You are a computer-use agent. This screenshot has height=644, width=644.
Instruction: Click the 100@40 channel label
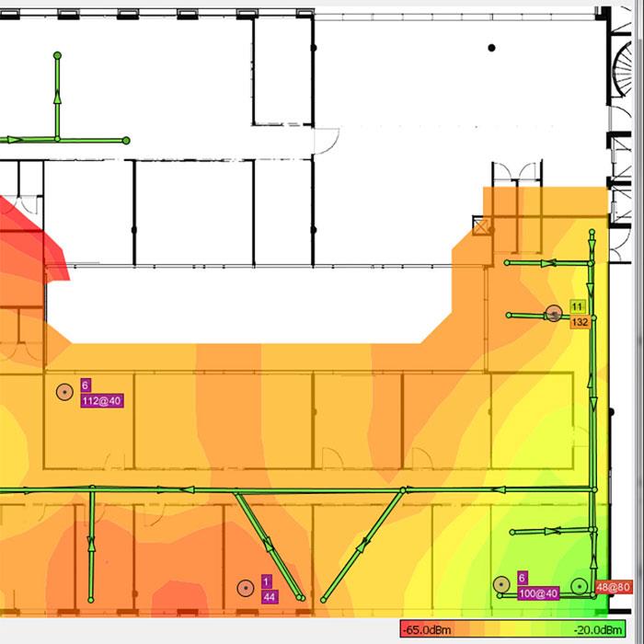point(538,593)
